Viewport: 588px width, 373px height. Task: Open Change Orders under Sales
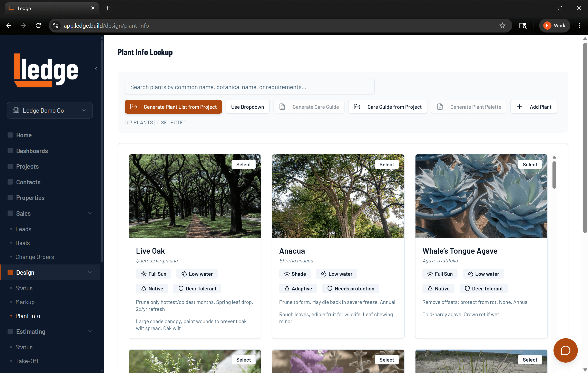click(35, 257)
